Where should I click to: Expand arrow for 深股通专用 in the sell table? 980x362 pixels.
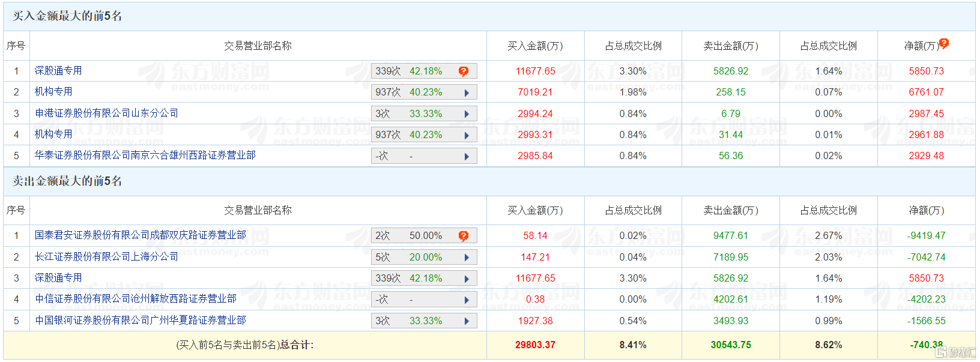(x=467, y=279)
